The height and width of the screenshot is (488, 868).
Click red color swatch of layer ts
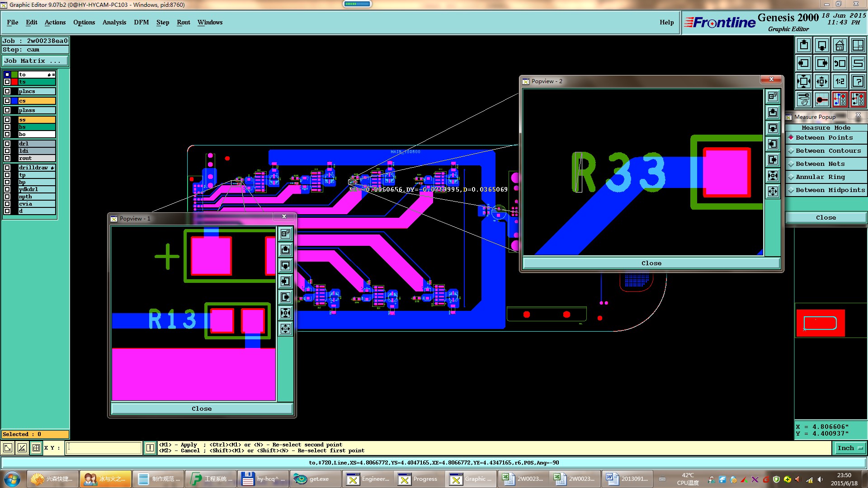pos(14,82)
